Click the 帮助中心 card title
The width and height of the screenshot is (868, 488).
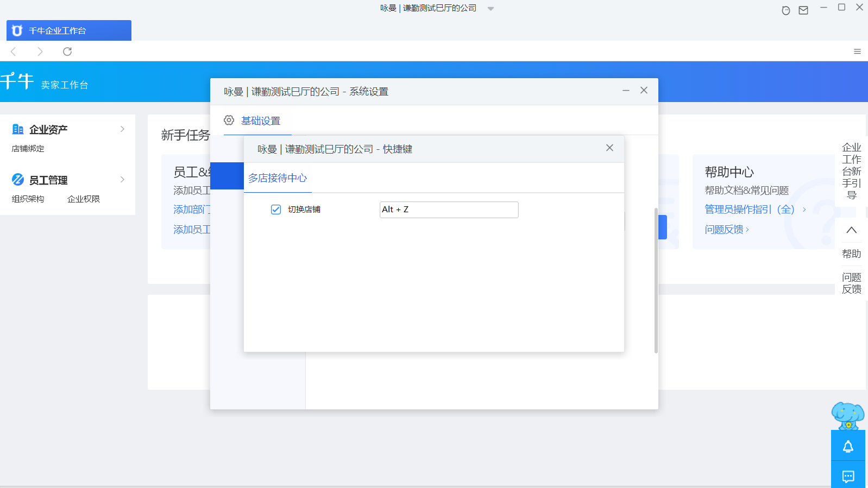coord(729,172)
